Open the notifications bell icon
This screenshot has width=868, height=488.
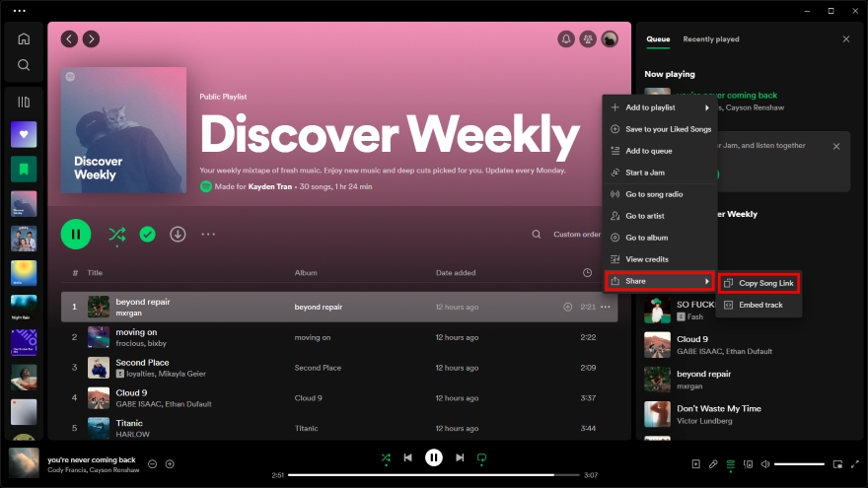(566, 38)
